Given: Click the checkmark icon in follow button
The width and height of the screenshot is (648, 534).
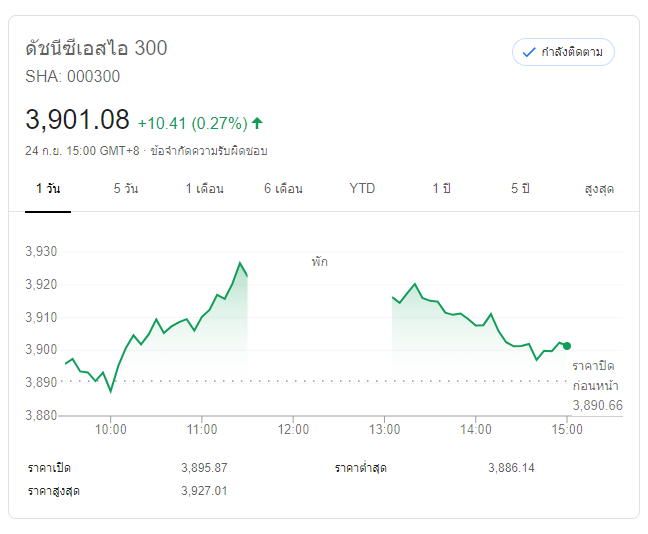Looking at the screenshot, I should click(529, 52).
